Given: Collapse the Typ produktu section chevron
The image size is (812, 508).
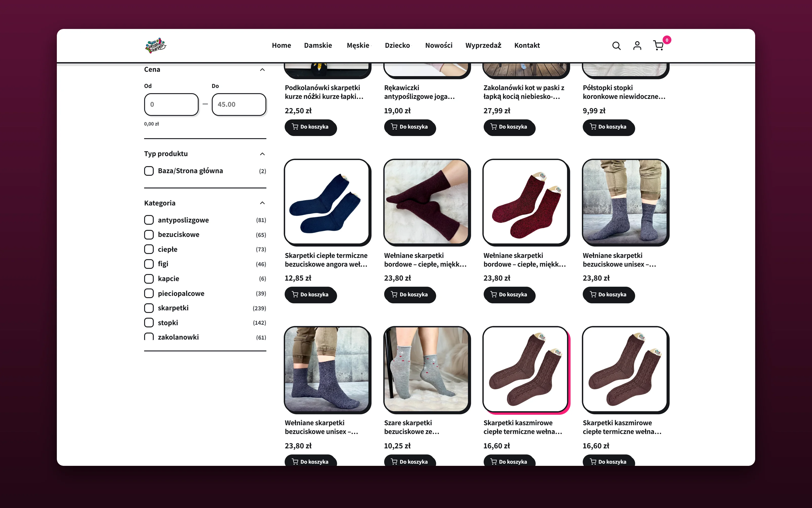Looking at the screenshot, I should point(262,154).
